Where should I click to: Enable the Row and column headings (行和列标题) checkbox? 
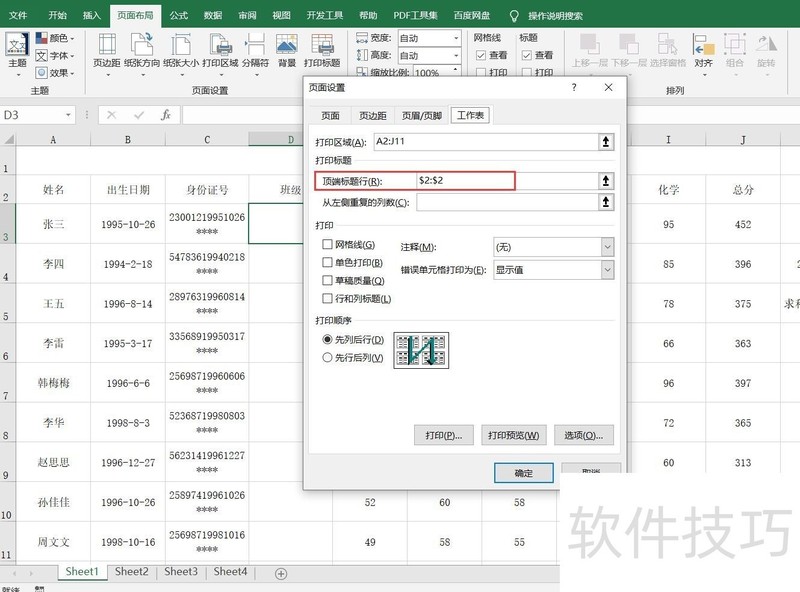point(327,298)
